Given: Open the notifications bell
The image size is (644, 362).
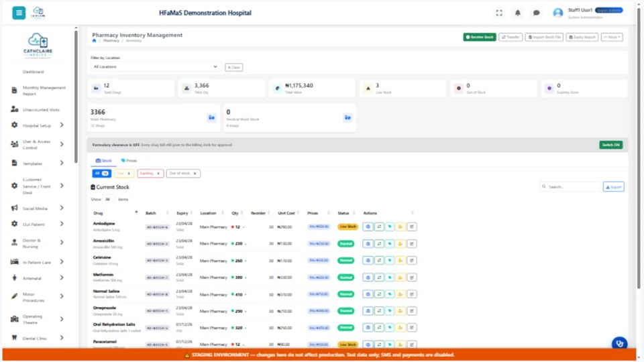Looking at the screenshot, I should (517, 13).
